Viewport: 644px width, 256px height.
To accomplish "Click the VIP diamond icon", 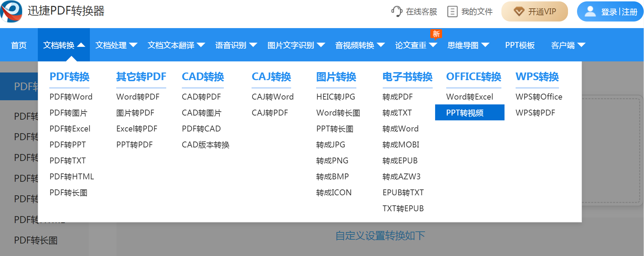I will point(519,12).
